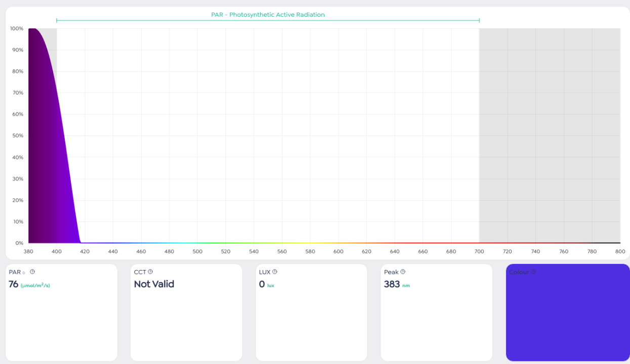The height and width of the screenshot is (364, 630).
Task: Click the 50% y-axis label
Action: [x=18, y=135]
